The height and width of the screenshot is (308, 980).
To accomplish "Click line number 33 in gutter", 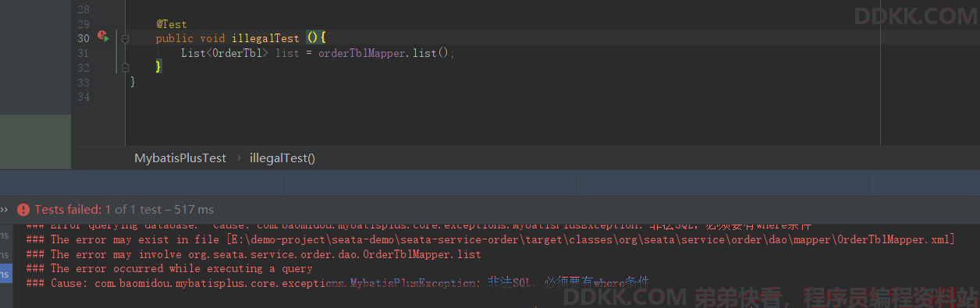I will pos(83,82).
